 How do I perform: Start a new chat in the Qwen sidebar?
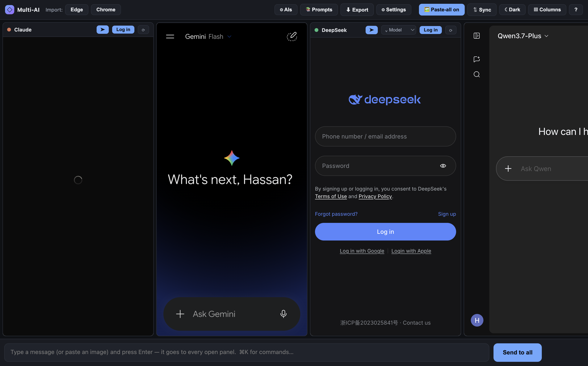click(477, 59)
